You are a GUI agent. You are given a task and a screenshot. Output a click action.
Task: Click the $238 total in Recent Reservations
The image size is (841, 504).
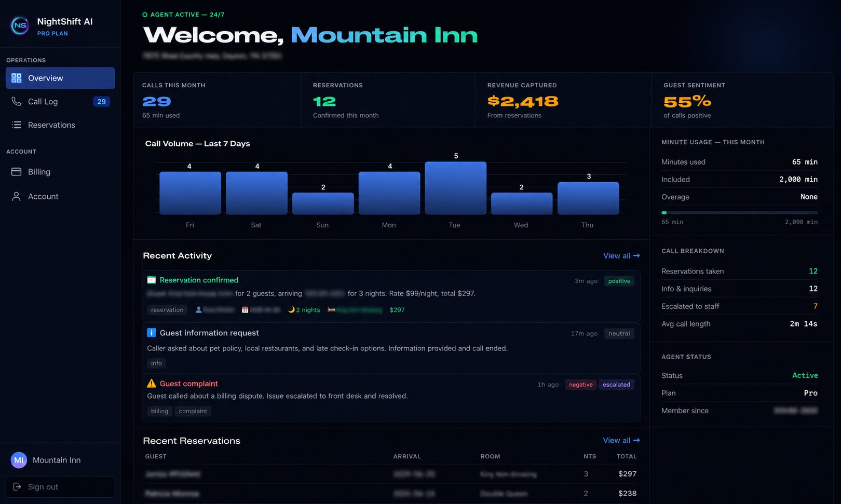click(x=627, y=493)
